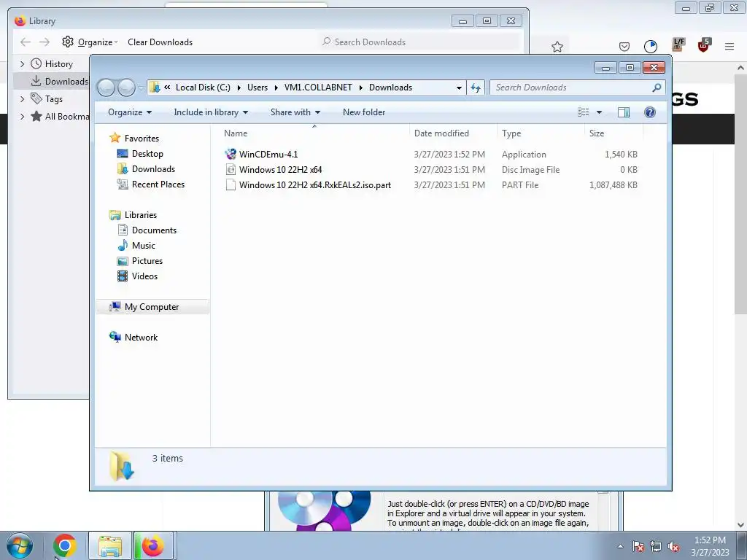Viewport: 747px width, 560px height.
Task: Click the Explorer Back button
Action: pos(106,87)
